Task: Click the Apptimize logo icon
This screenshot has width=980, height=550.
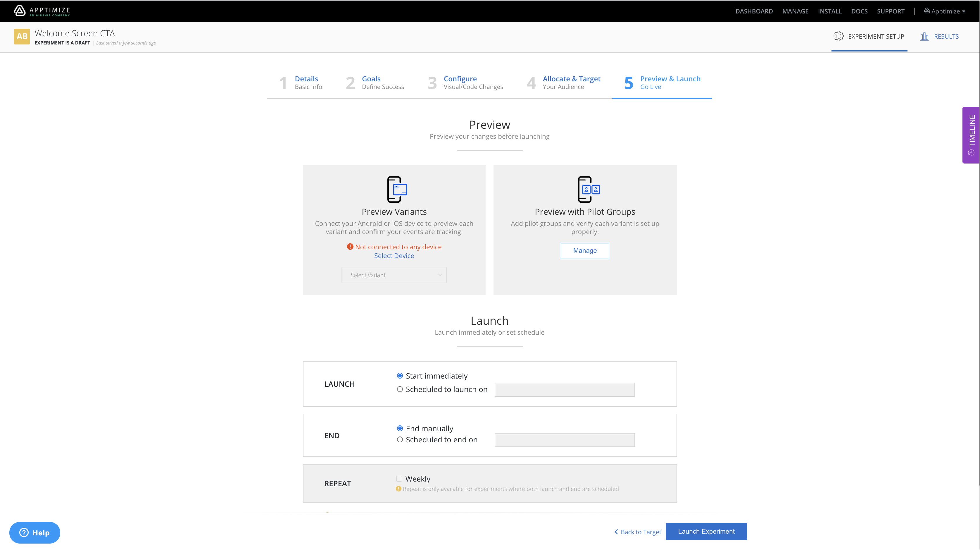Action: coord(20,10)
